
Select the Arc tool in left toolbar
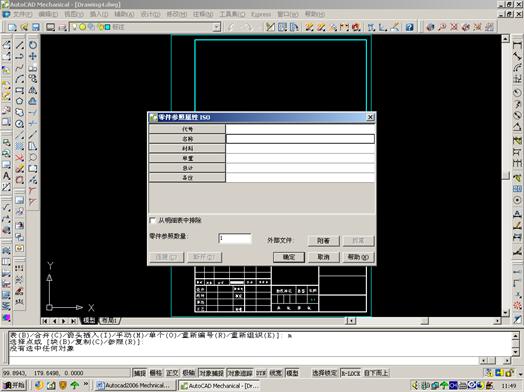pyautogui.click(x=20, y=79)
